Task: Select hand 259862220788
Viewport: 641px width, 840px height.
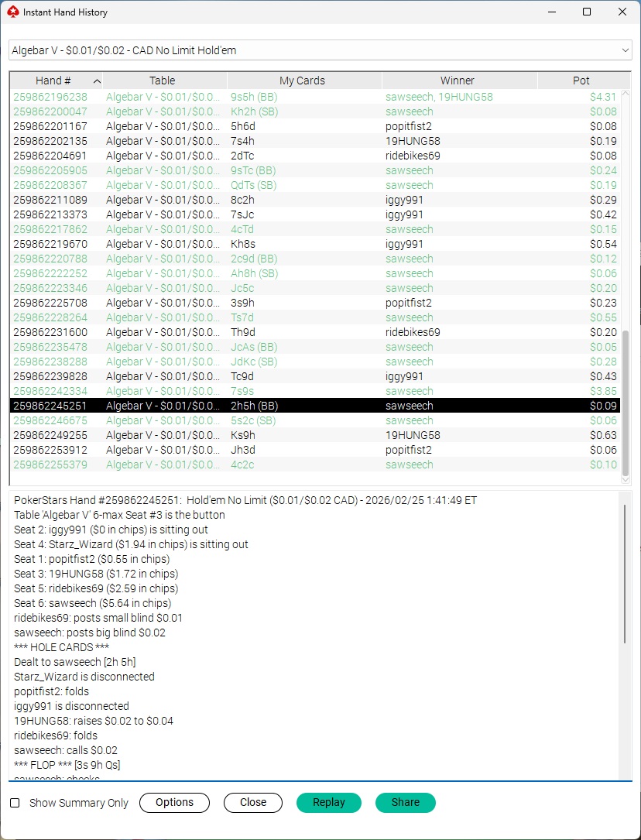Action: (x=315, y=259)
